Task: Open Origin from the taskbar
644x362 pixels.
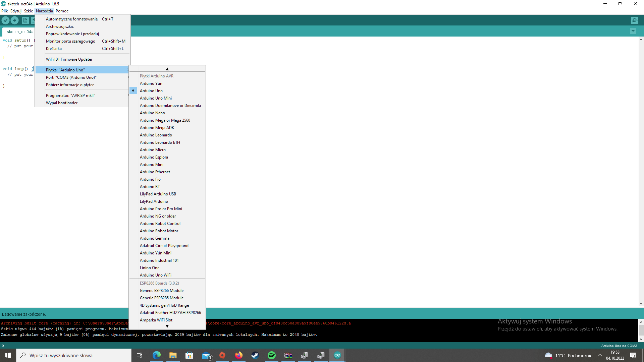Action: [x=222, y=355]
